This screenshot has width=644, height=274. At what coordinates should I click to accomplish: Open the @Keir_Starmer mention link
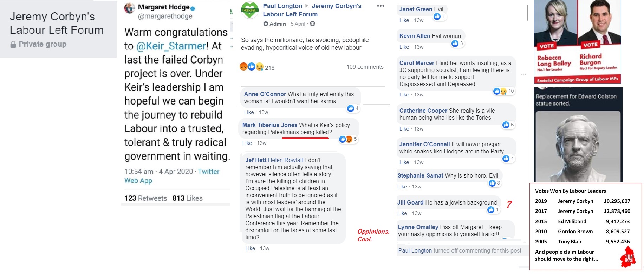(172, 46)
